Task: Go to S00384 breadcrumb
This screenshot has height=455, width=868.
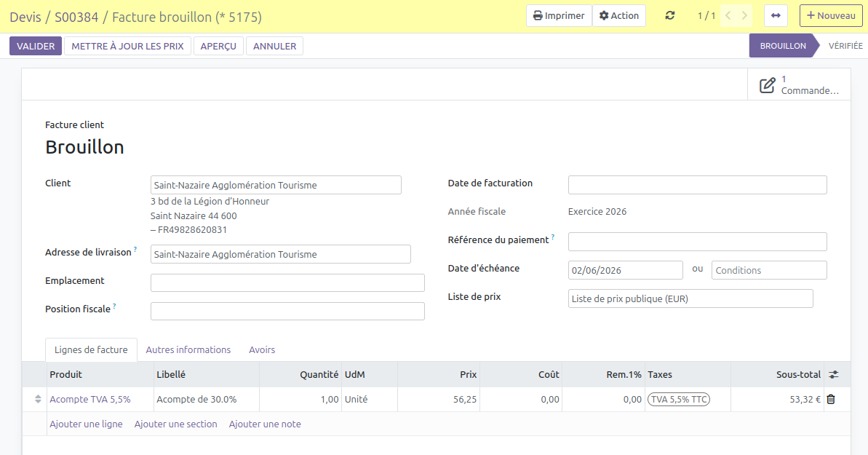Action: click(x=76, y=17)
